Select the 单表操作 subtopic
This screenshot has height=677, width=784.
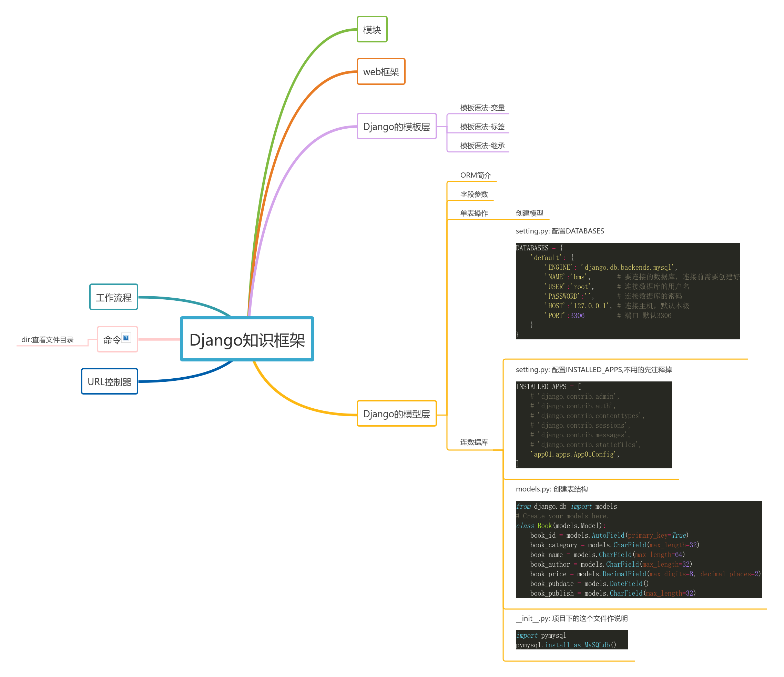coord(474,213)
